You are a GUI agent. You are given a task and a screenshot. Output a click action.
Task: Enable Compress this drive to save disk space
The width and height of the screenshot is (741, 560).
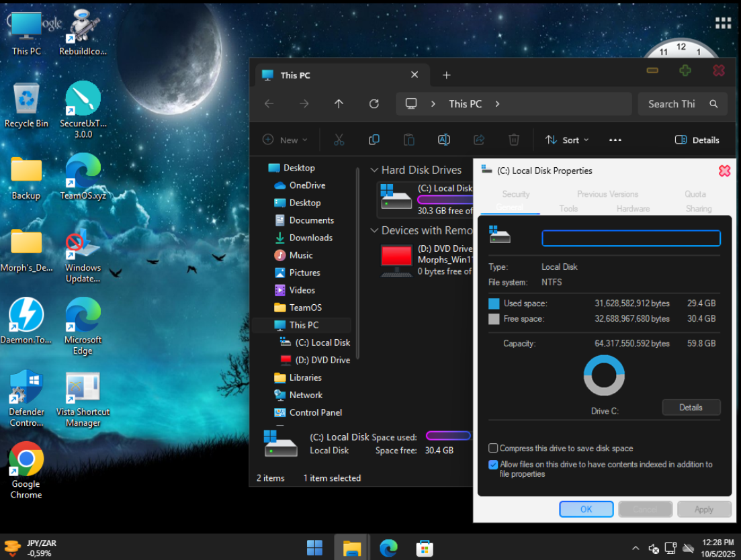point(494,449)
